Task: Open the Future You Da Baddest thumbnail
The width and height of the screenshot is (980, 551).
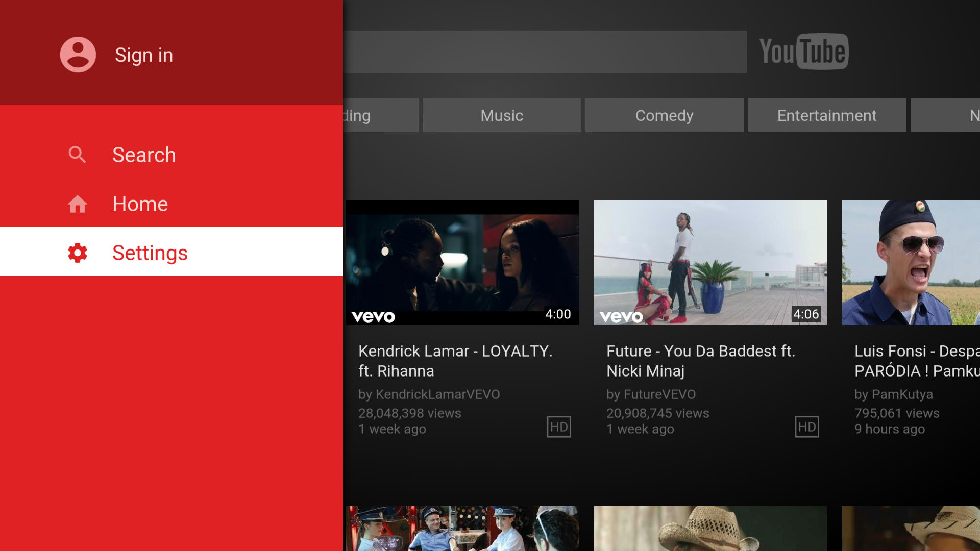Action: [710, 263]
